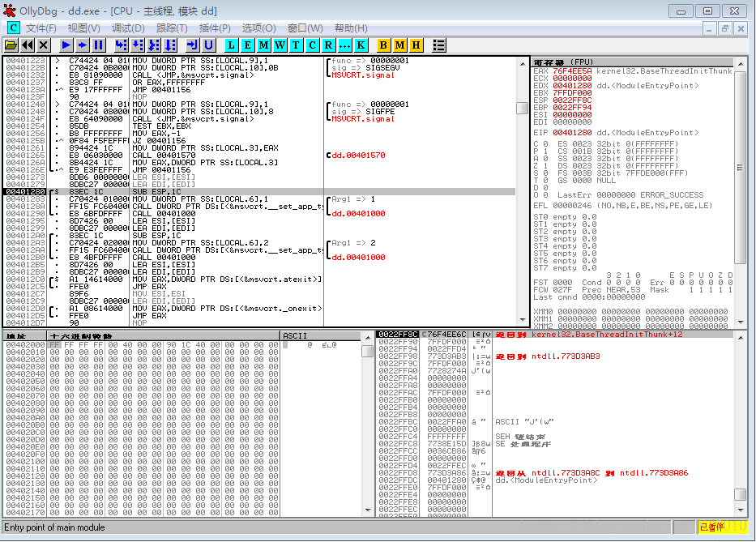Click the ASCII dump column header

(320, 335)
